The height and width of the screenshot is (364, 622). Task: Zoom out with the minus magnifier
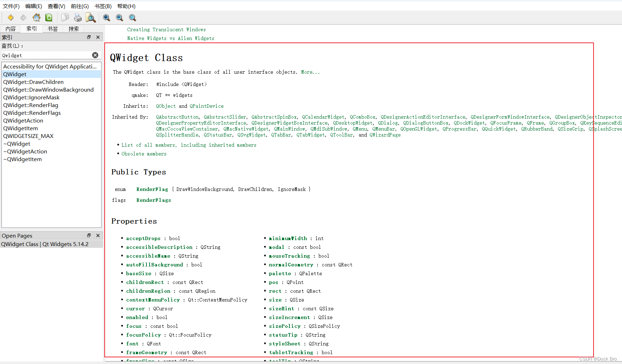tap(119, 18)
